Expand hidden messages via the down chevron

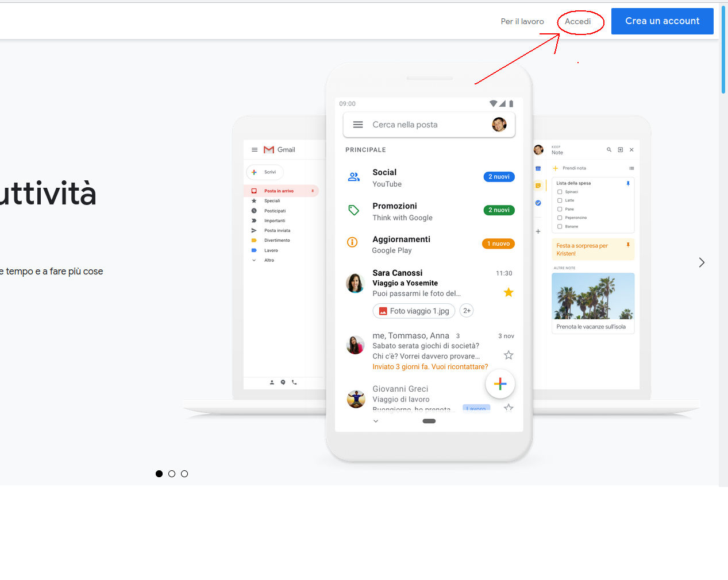(376, 420)
